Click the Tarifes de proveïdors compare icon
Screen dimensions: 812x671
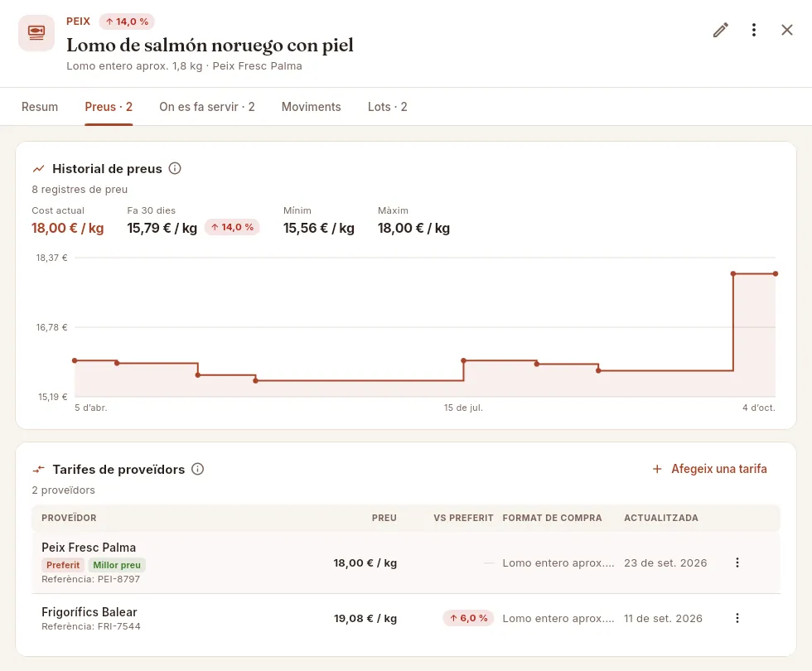click(39, 470)
